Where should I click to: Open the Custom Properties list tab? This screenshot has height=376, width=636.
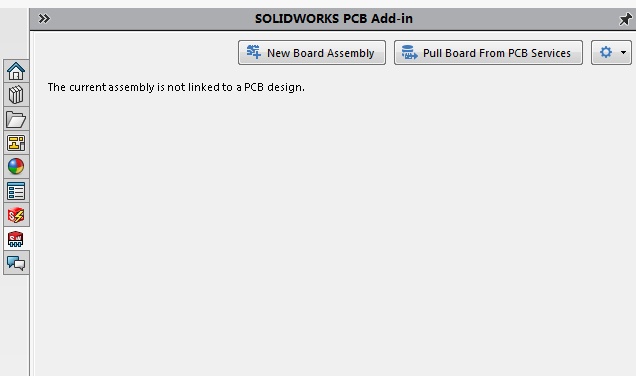16,191
